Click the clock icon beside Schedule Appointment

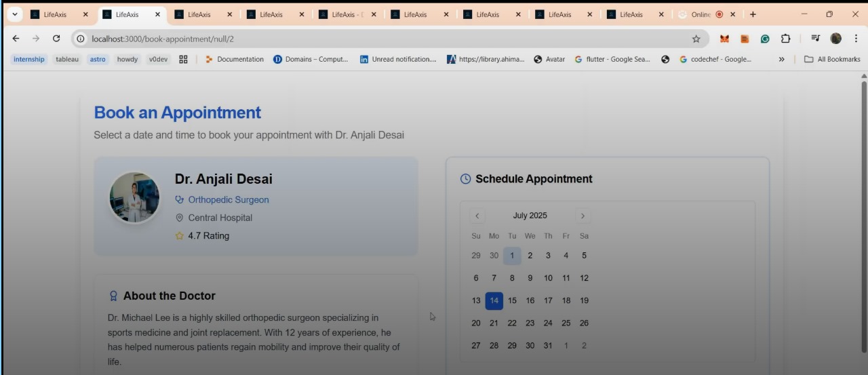click(465, 179)
